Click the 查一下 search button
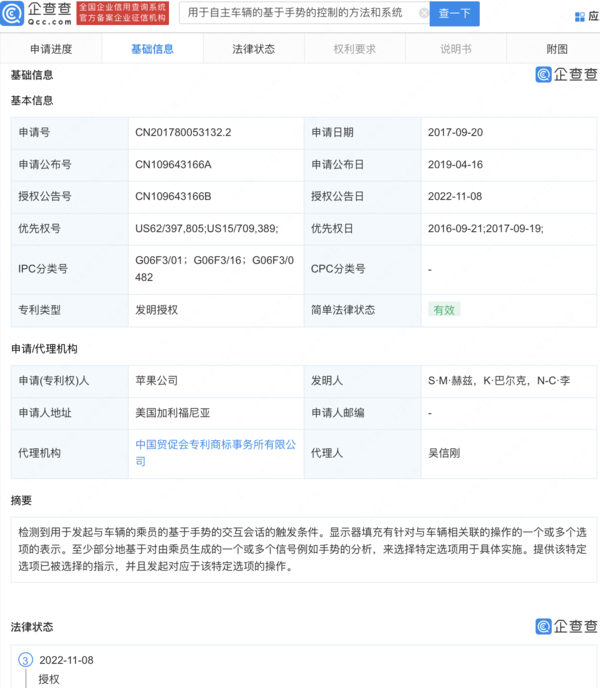600x688 pixels. (454, 14)
